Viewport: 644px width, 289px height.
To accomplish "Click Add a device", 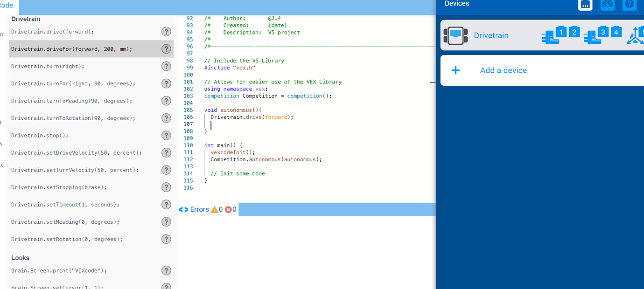I will [503, 70].
